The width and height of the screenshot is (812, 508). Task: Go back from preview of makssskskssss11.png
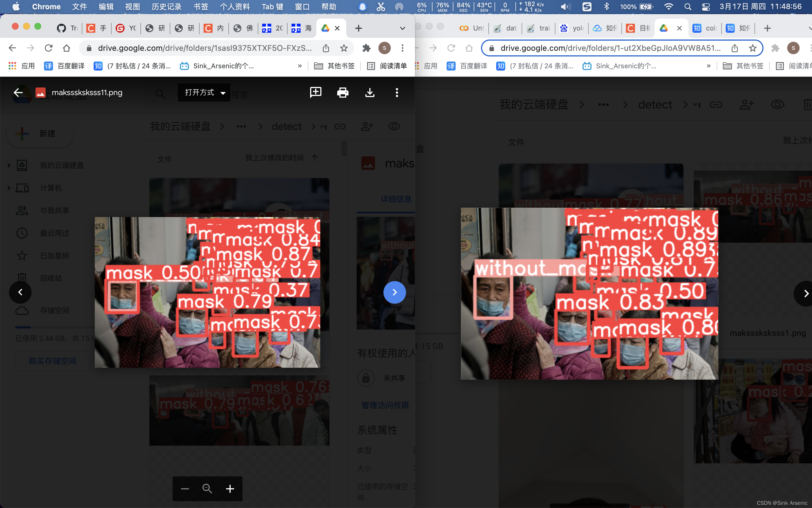pos(18,92)
